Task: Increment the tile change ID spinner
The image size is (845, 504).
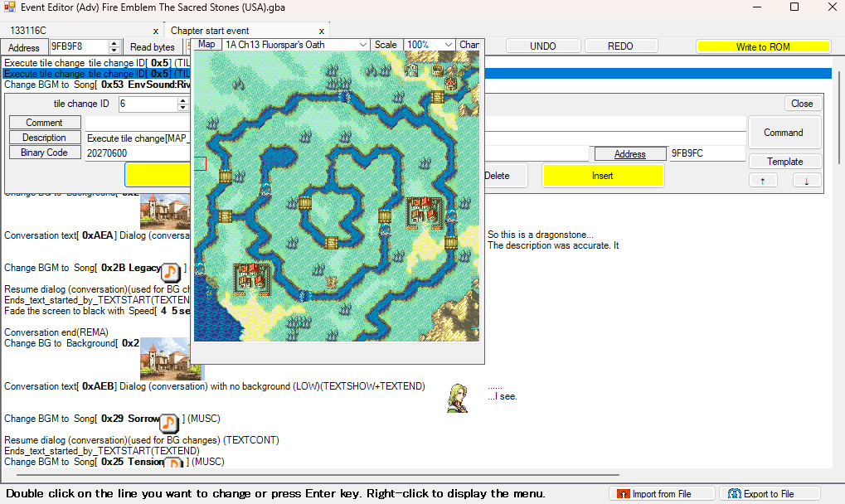Action: pos(183,100)
